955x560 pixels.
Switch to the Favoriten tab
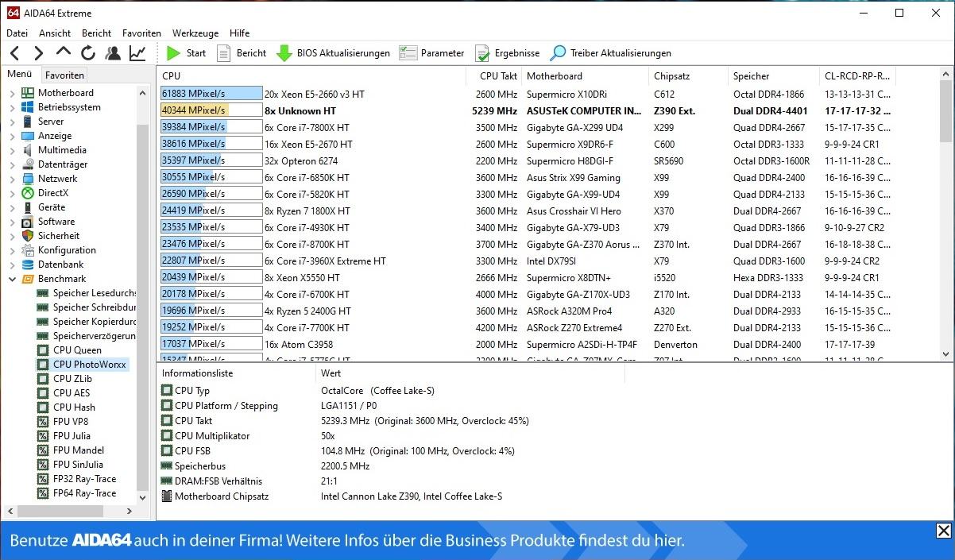coord(64,75)
